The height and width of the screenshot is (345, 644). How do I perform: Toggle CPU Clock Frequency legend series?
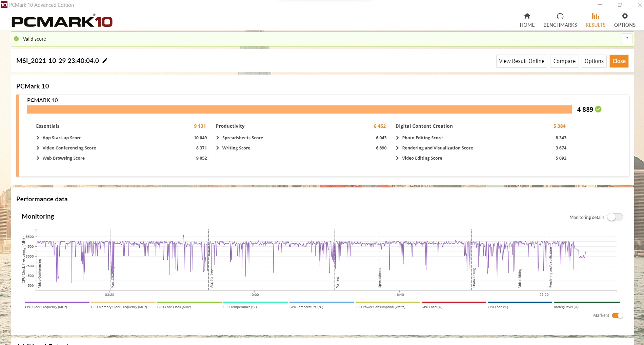(57, 302)
